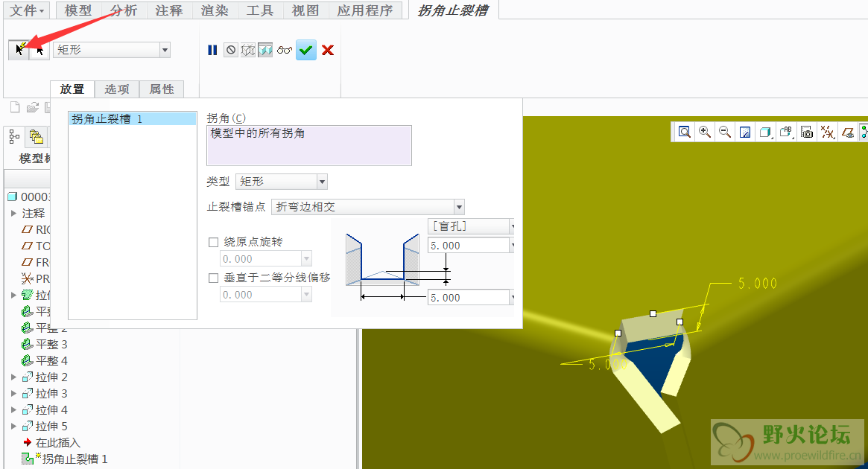Open the 文件 menu
The image size is (868, 469).
point(27,10)
